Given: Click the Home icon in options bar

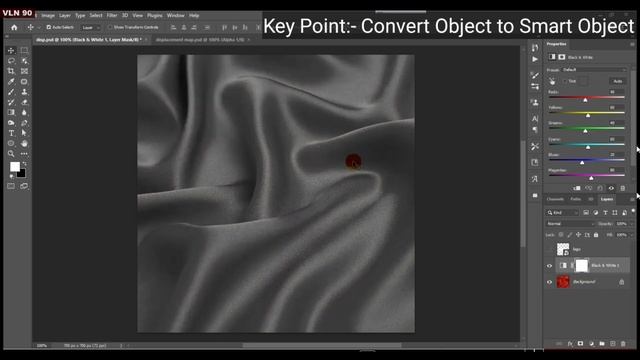Looking at the screenshot, I should (x=14, y=27).
